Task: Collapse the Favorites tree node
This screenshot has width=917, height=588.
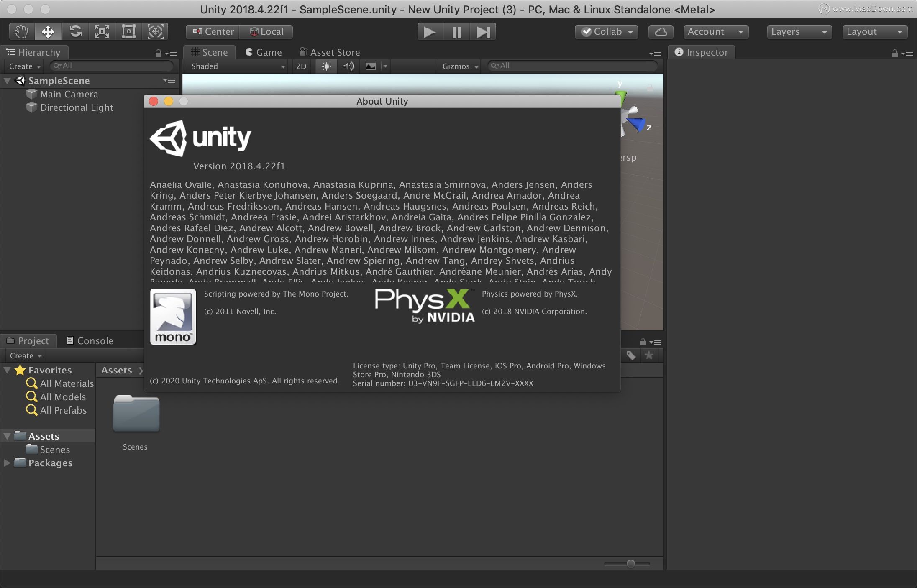Action: pyautogui.click(x=7, y=370)
